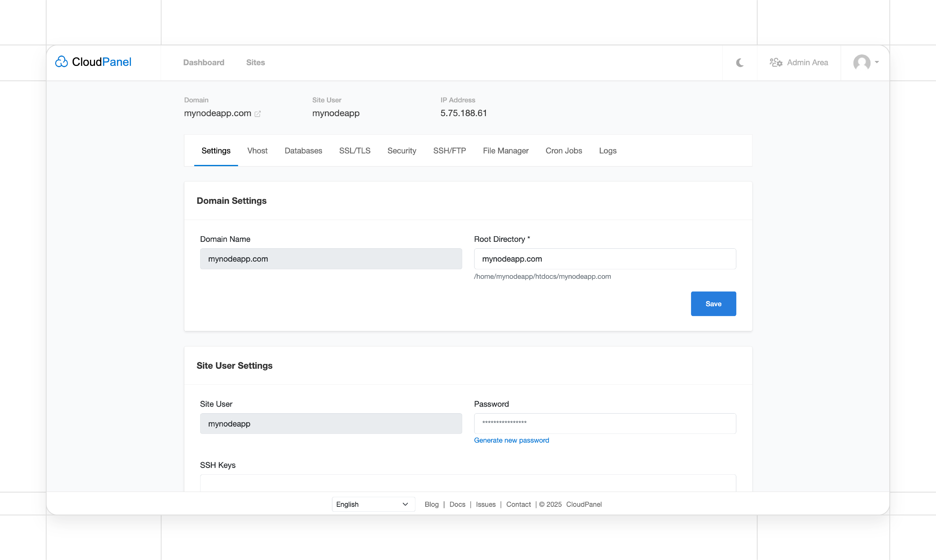
Task: Open the Contact footer link
Action: coord(518,504)
